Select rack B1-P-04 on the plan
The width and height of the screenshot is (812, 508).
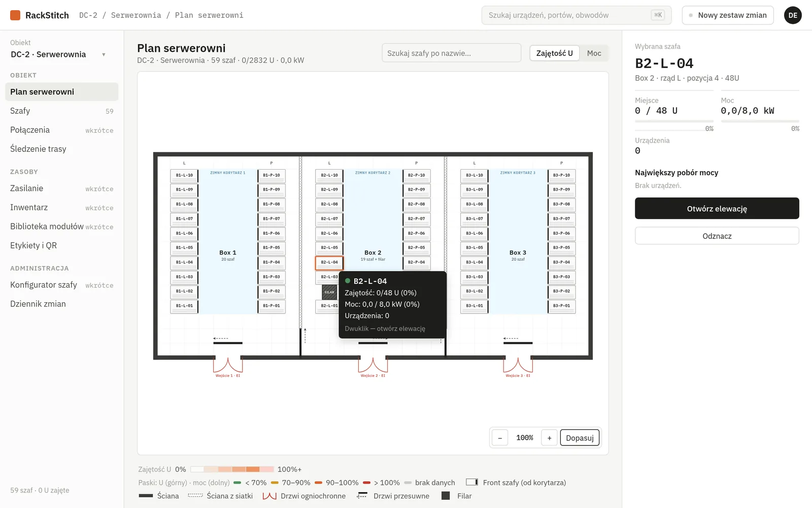(272, 263)
